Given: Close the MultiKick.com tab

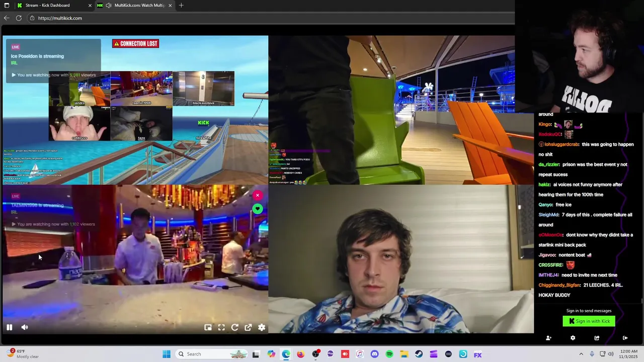Looking at the screenshot, I should pos(170,6).
